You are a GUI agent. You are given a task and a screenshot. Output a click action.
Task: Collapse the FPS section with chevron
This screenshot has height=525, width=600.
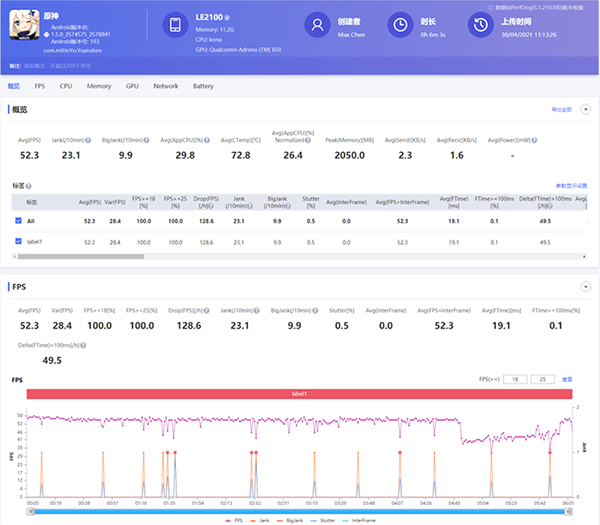pos(586,285)
